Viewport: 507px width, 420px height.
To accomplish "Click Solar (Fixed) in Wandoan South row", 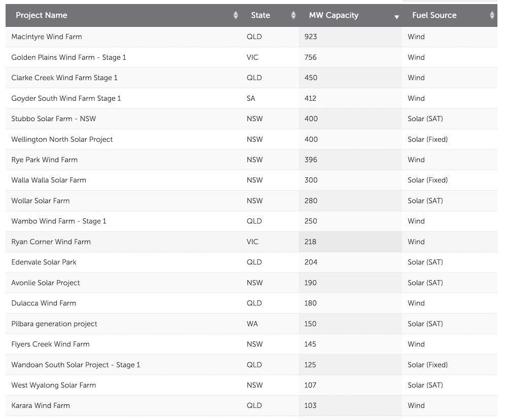I will pyautogui.click(x=428, y=365).
